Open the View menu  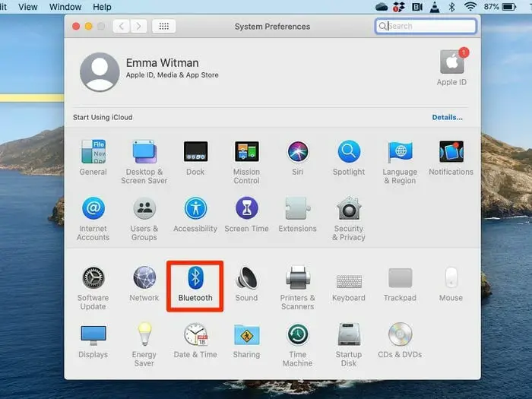click(x=28, y=7)
